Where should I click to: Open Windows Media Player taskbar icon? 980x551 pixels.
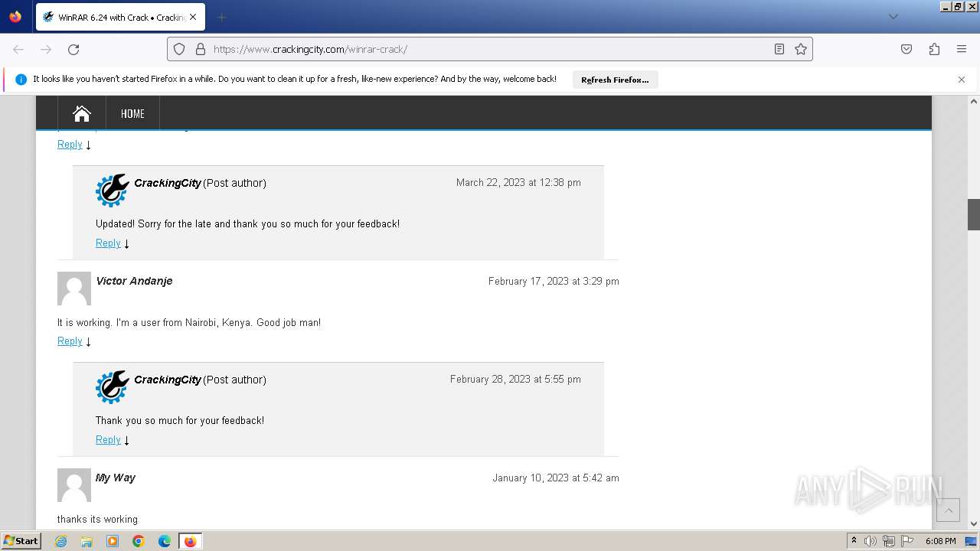tap(113, 541)
